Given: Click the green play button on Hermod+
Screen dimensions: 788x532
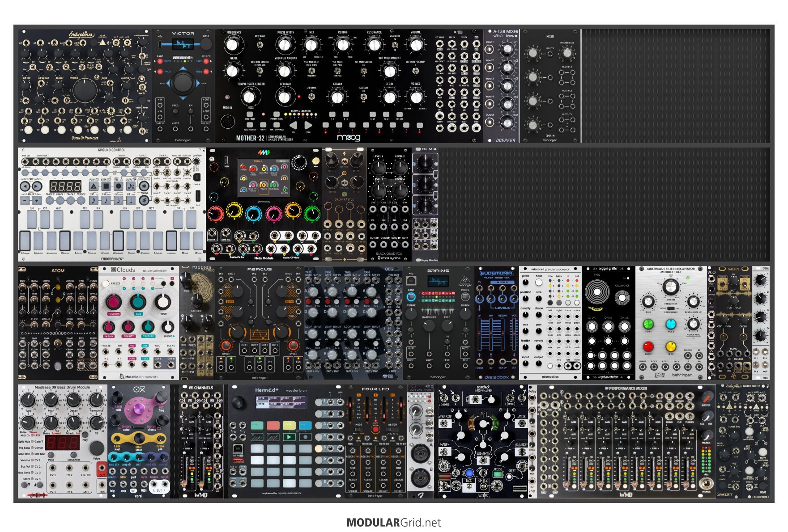Looking at the screenshot, I should 290,437.
